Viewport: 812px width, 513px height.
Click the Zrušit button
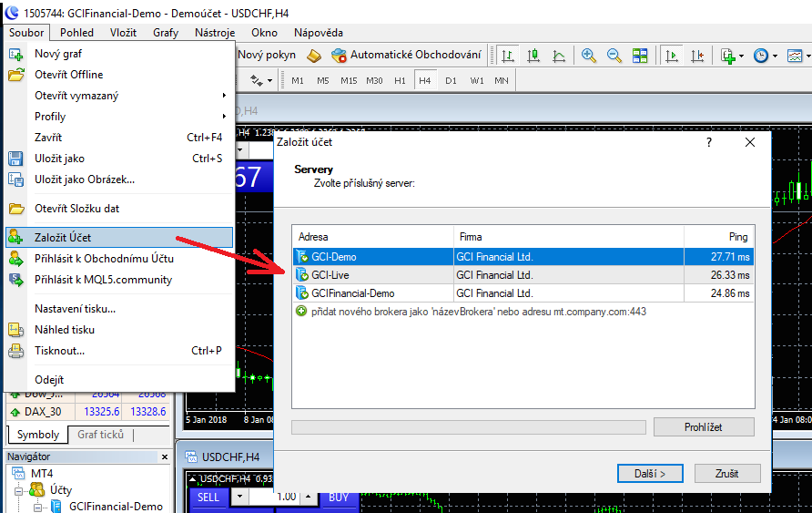(x=727, y=473)
